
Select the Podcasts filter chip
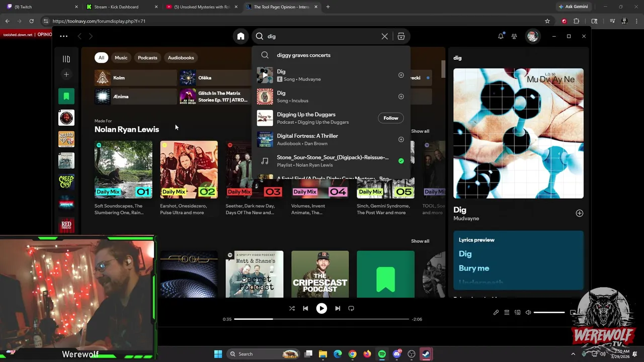(147, 57)
